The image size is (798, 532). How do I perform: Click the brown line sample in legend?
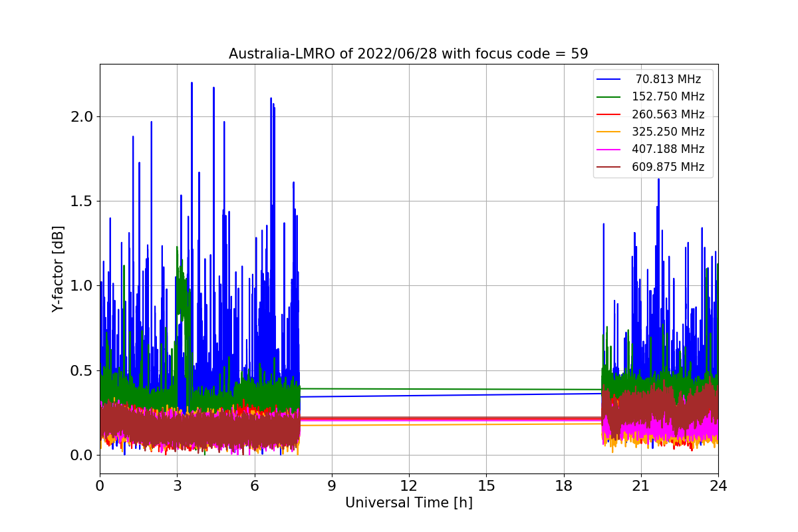coord(609,167)
